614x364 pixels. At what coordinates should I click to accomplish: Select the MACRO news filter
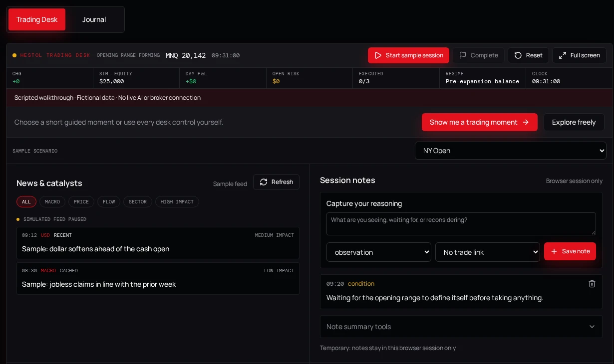[52, 202]
